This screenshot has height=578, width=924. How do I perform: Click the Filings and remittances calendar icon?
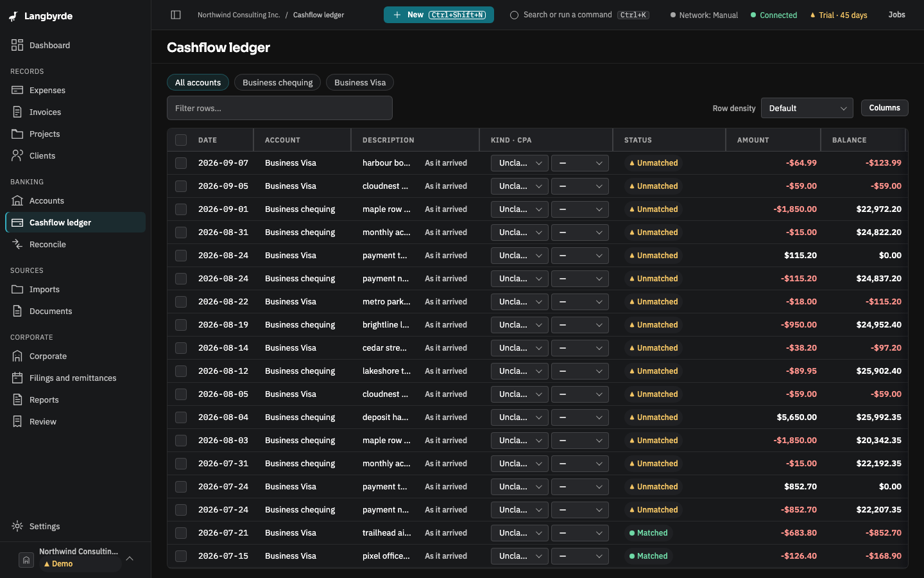(17, 378)
